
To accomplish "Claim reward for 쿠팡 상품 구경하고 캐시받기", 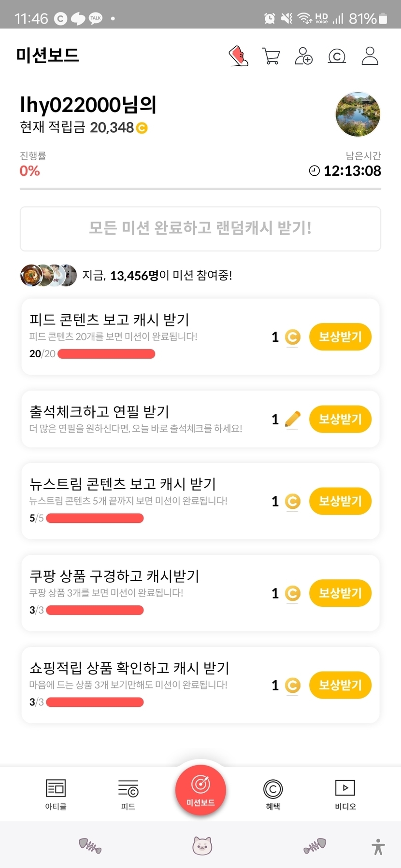I will point(340,593).
